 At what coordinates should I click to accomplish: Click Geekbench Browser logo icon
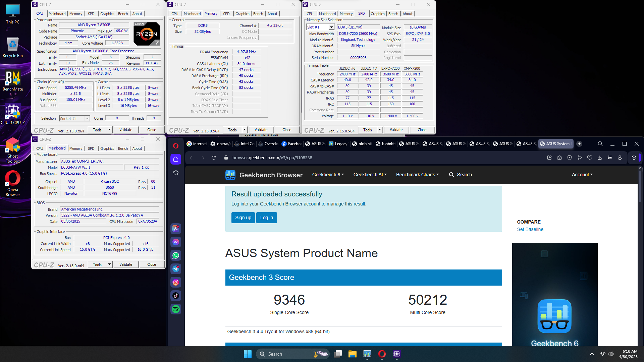(x=230, y=175)
